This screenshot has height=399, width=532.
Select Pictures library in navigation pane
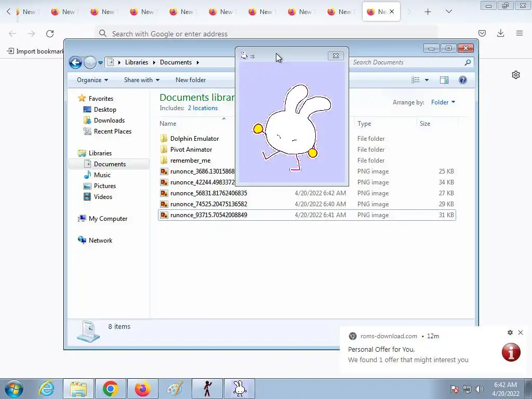tap(105, 186)
